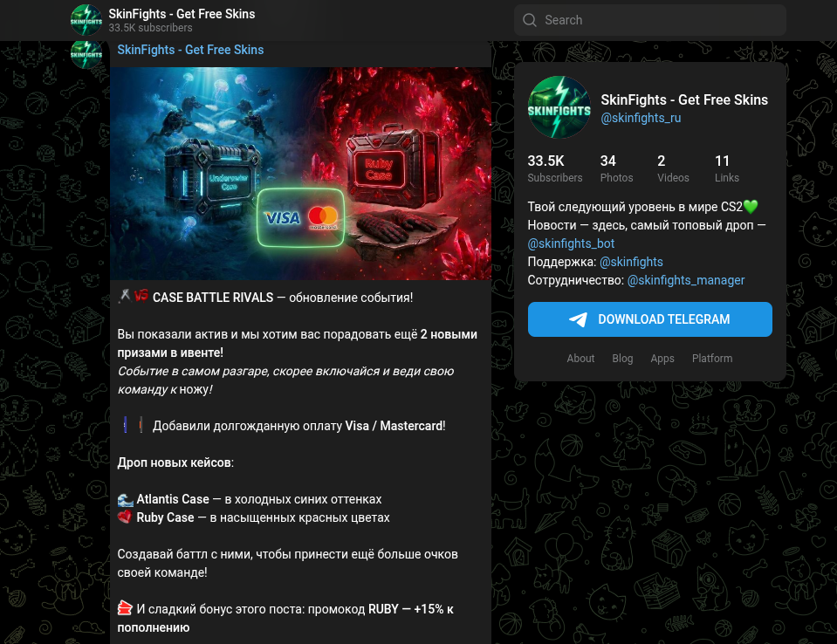Open the Apps footer link

662,359
